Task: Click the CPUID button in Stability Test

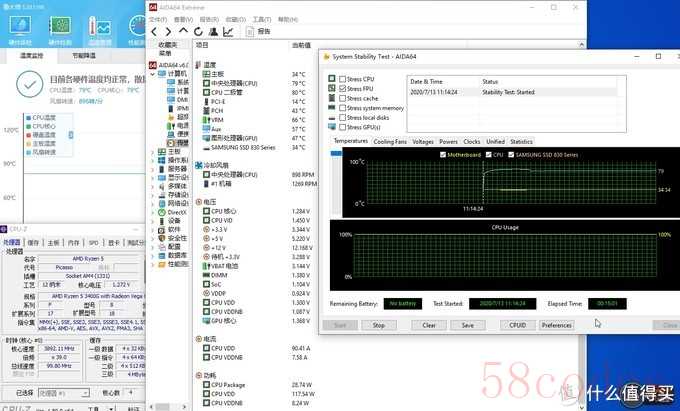Action: pos(518,325)
